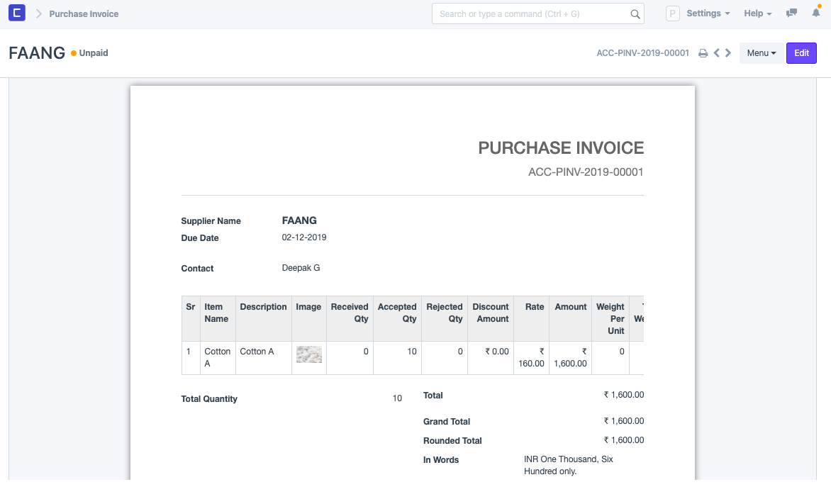This screenshot has height=504, width=831.
Task: Click the print icon
Action: pyautogui.click(x=703, y=53)
